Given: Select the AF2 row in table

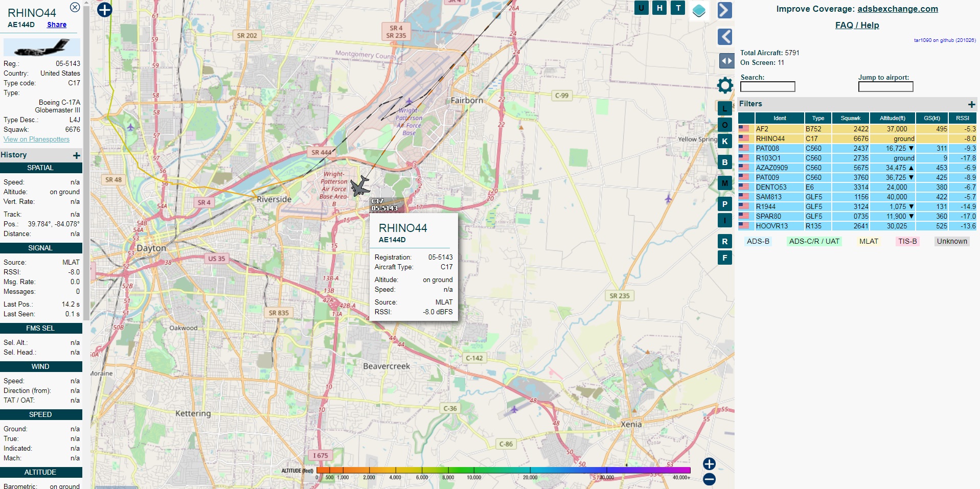Looking at the screenshot, I should [857, 129].
